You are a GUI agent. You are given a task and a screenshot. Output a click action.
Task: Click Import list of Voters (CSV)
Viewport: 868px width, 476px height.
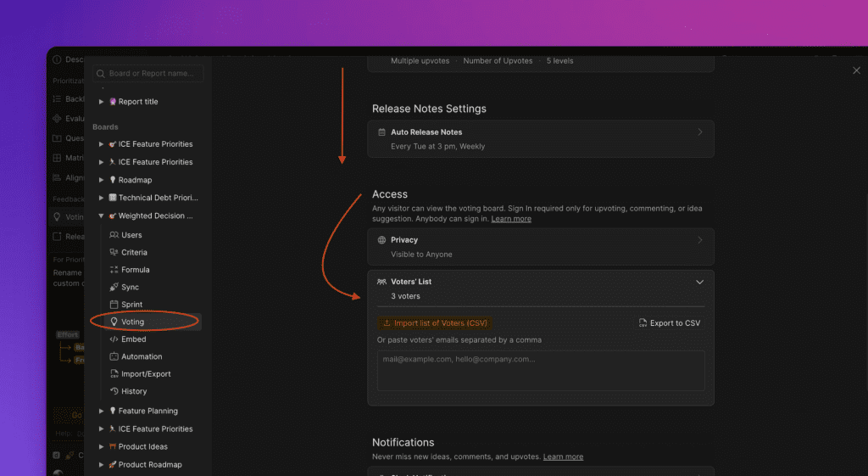pos(435,323)
